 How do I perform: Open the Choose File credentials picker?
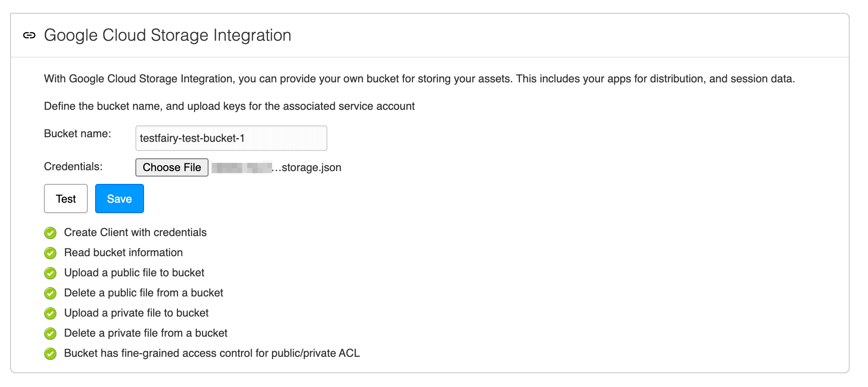coord(171,167)
